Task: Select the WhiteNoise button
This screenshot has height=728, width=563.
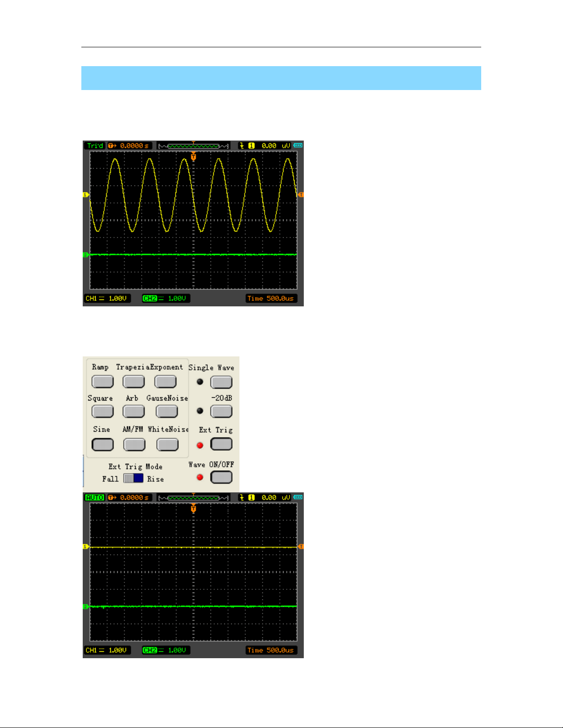Action: coord(167,445)
